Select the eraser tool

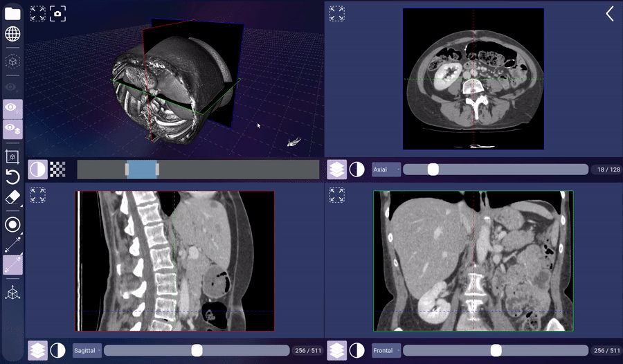12,197
